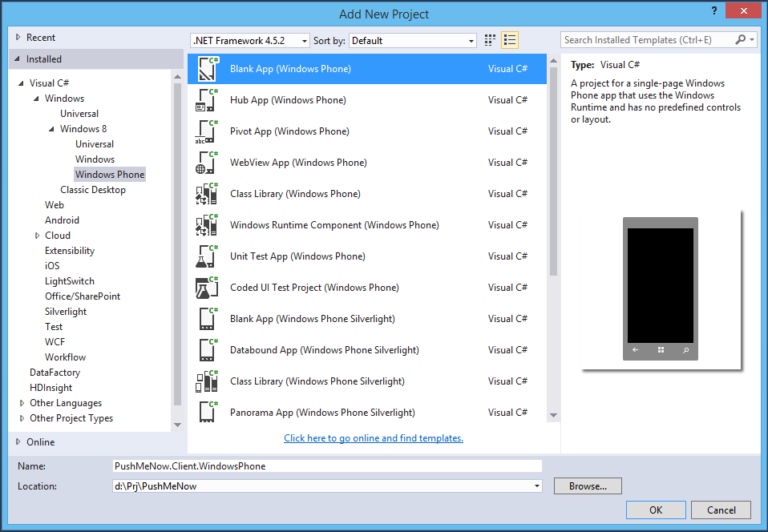The width and height of the screenshot is (768, 532).
Task: Open the .NET Framework 4.5.2 dropdown
Action: [250, 41]
